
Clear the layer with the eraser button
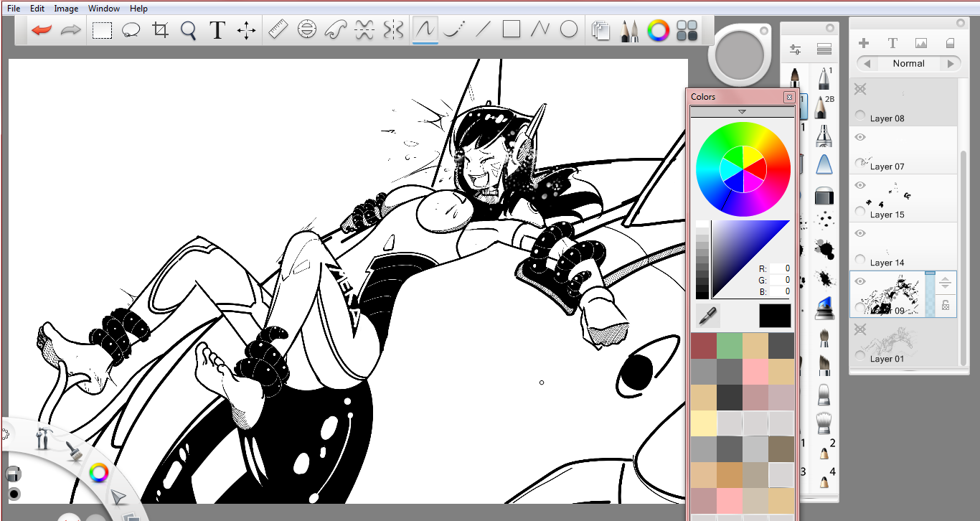point(951,43)
